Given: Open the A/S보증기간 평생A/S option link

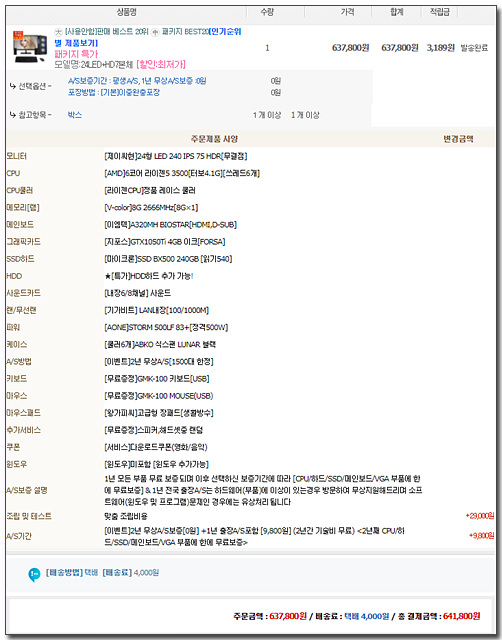Looking at the screenshot, I should tap(137, 81).
